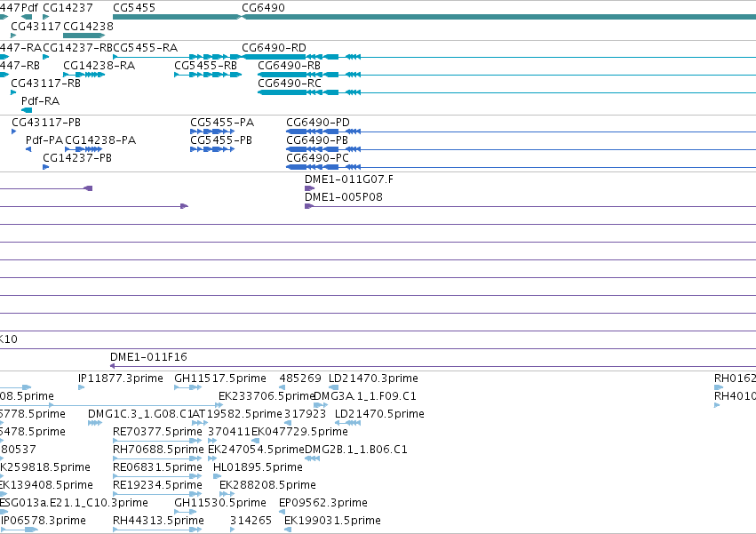Select protein CG5455-PA

(222, 123)
